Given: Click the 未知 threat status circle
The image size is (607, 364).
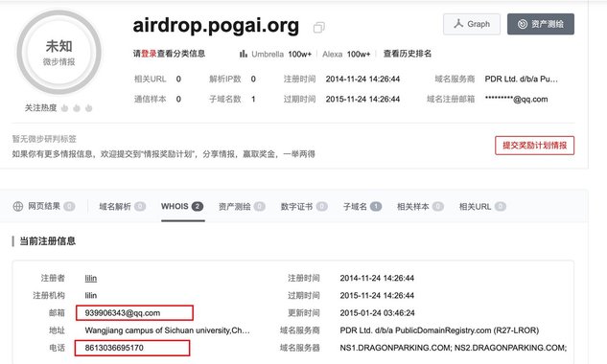Looking at the screenshot, I should click(58, 52).
